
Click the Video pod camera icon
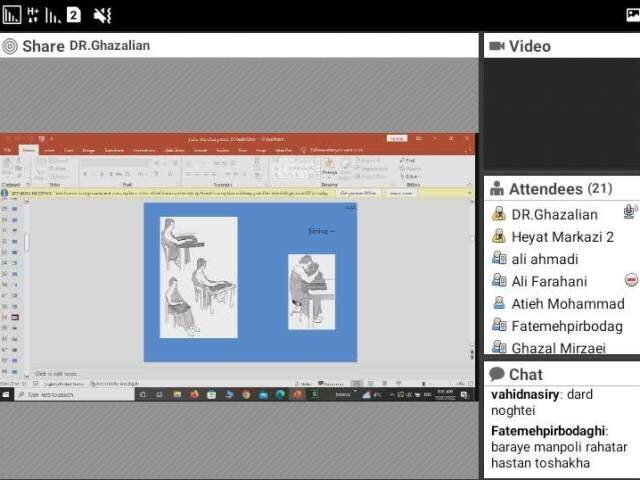coord(496,46)
